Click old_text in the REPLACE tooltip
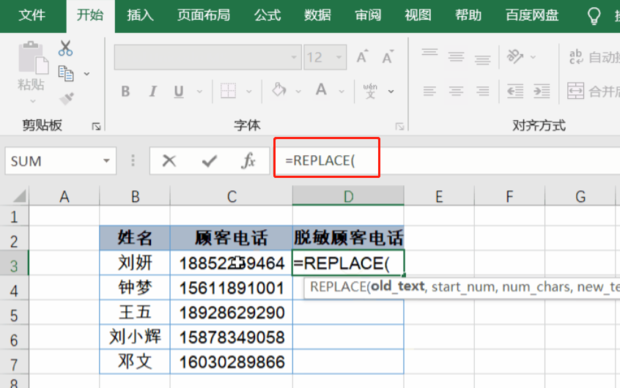 [x=398, y=286]
